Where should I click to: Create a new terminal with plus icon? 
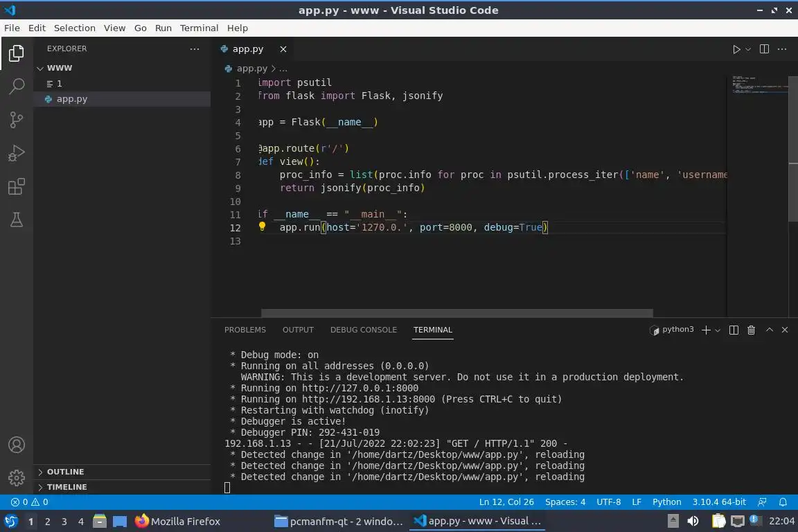point(706,330)
